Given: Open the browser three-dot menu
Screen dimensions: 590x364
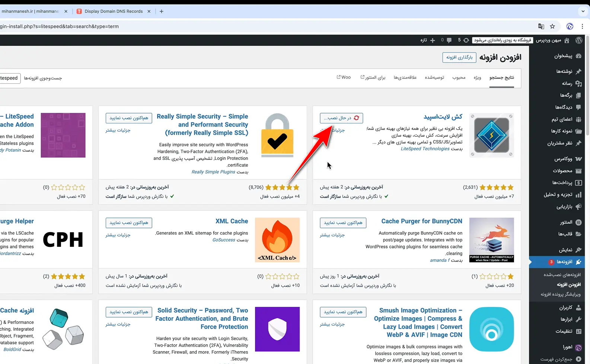Looking at the screenshot, I should point(583,26).
